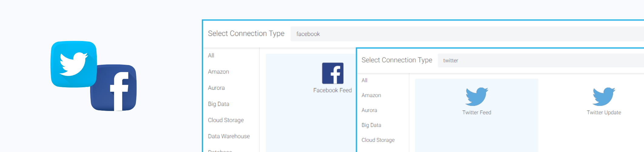Open Aurora category in Facebook panel
This screenshot has height=152, width=644.
(x=216, y=88)
